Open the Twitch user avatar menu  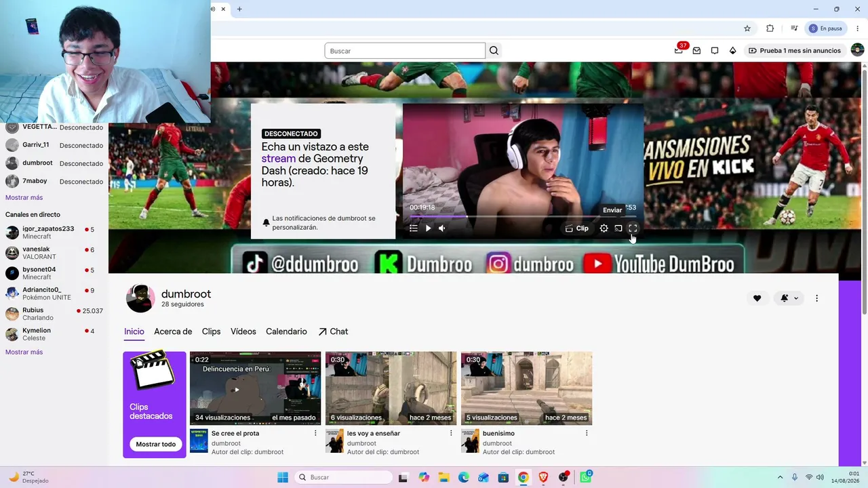click(857, 50)
